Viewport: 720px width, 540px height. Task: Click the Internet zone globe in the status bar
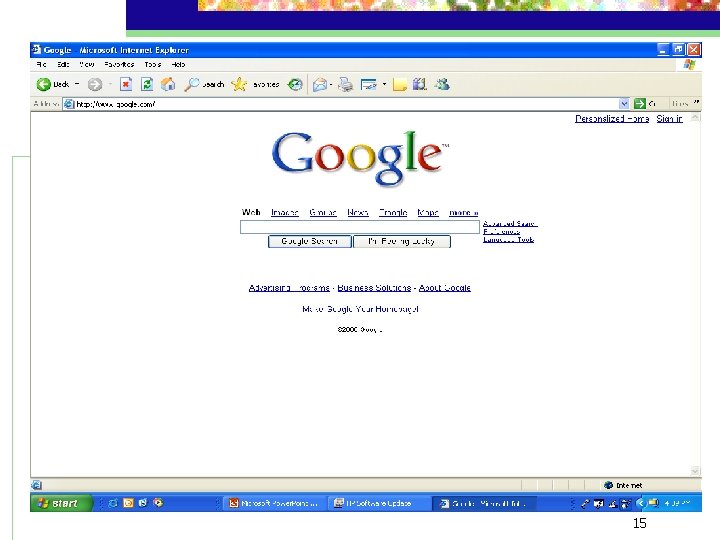point(608,485)
